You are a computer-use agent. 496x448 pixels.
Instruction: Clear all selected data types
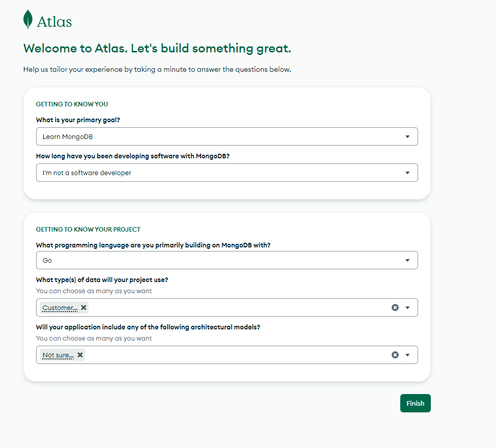[395, 307]
